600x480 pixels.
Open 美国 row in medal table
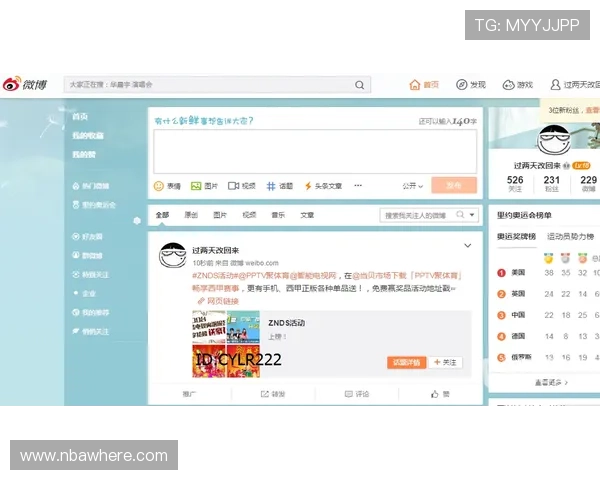tap(548, 273)
